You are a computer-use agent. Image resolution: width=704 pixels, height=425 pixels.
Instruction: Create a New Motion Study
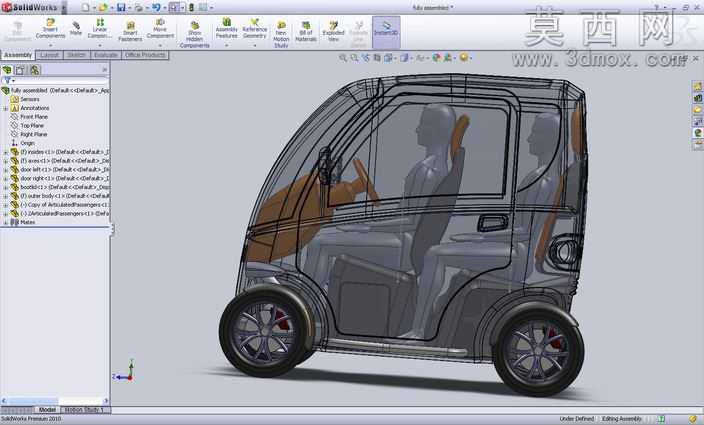[281, 34]
